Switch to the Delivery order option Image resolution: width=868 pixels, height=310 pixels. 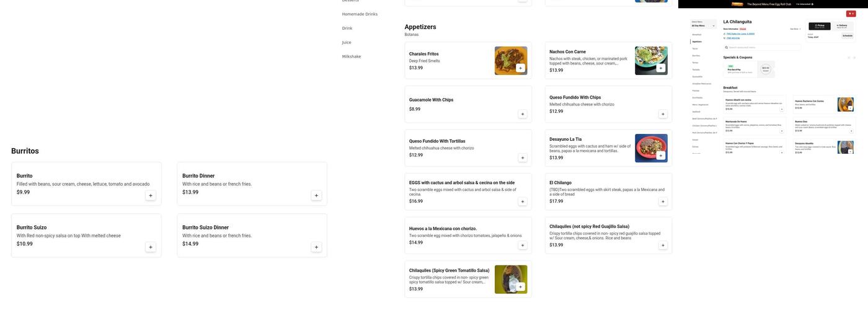(841, 26)
